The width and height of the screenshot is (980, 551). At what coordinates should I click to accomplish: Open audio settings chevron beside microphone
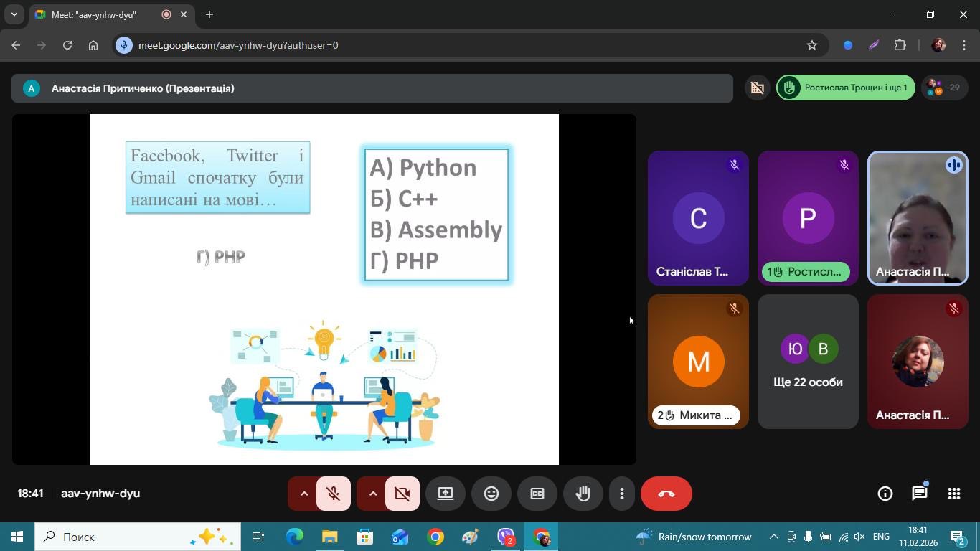coord(303,494)
